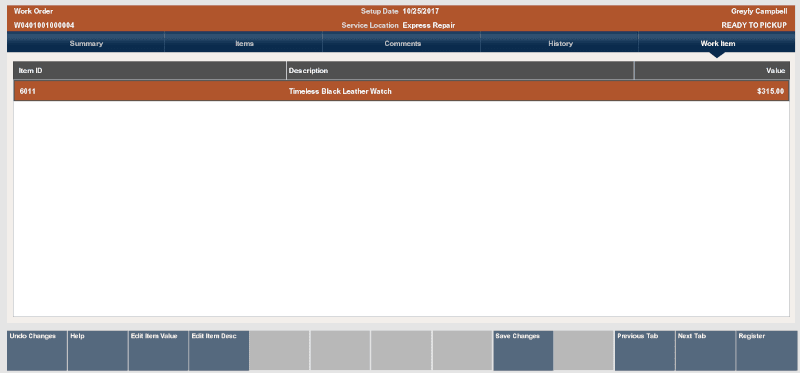This screenshot has height=373, width=800.
Task: Click setup date 10/25/2017
Action: (420, 11)
